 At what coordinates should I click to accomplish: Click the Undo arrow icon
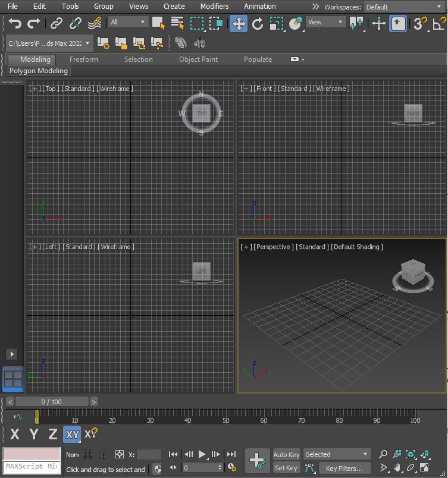[15, 23]
